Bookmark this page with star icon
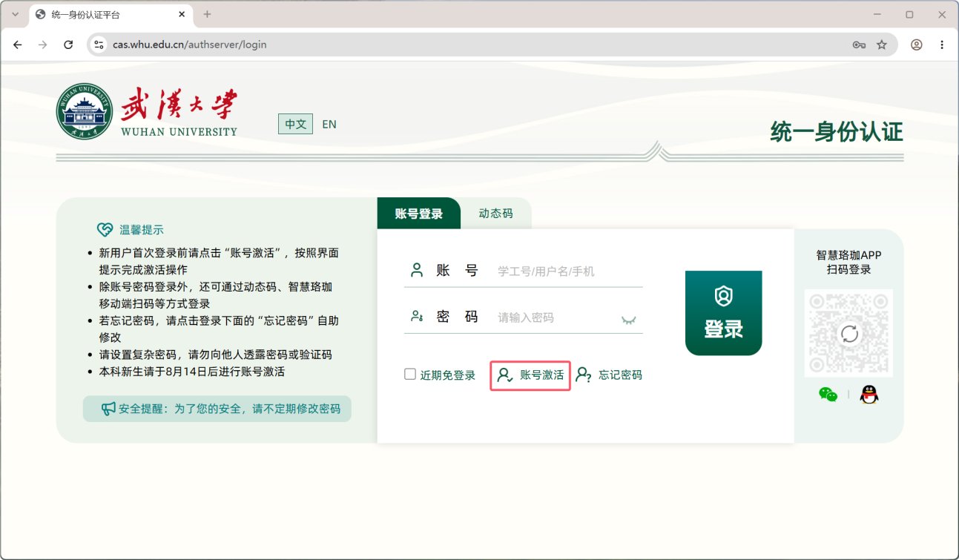 (x=882, y=45)
